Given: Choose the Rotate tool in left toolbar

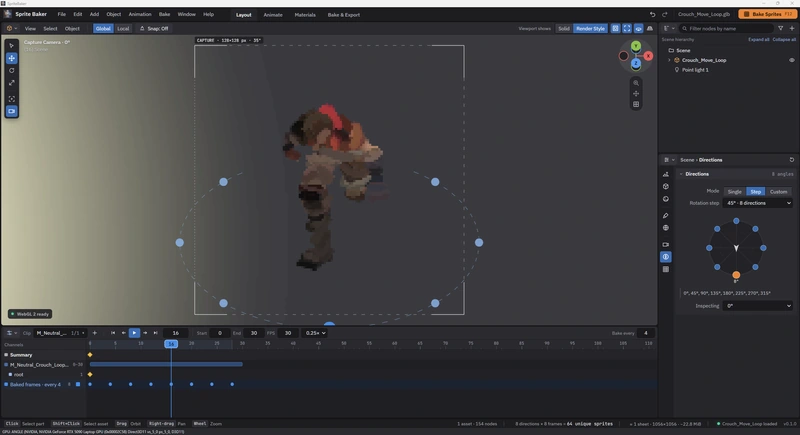Looking at the screenshot, I should tap(11, 70).
